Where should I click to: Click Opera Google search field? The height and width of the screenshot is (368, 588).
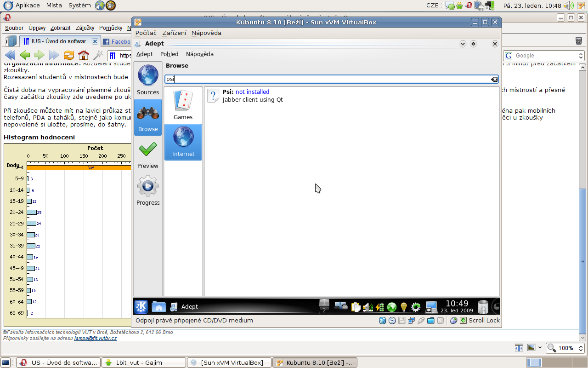[x=544, y=56]
